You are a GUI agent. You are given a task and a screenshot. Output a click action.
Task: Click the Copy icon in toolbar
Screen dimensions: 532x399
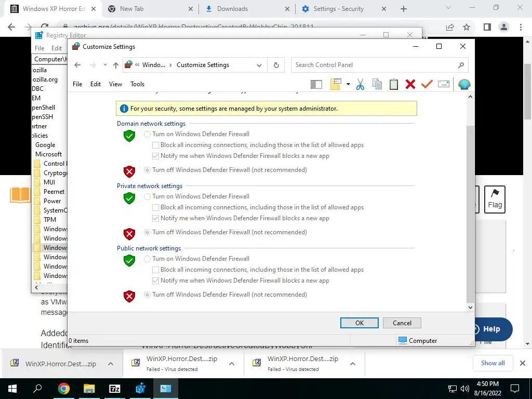(377, 84)
